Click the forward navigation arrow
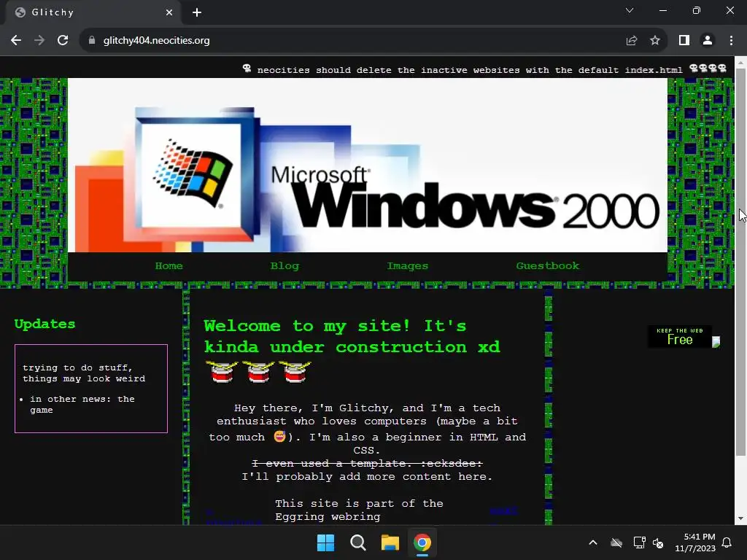 (39, 41)
